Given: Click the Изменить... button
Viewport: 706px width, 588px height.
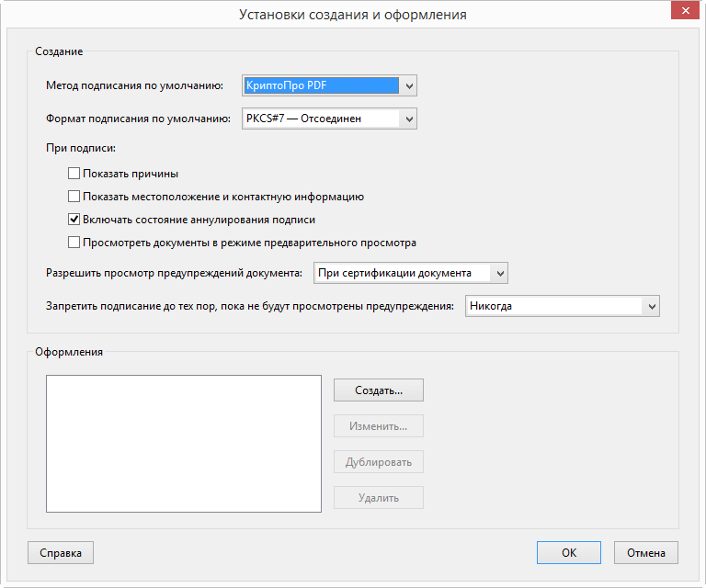Looking at the screenshot, I should pos(379,426).
